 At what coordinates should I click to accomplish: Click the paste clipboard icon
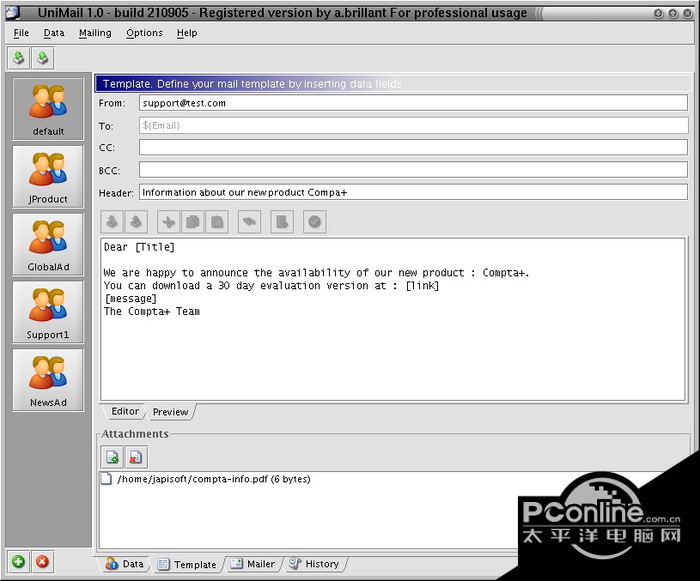(x=217, y=222)
